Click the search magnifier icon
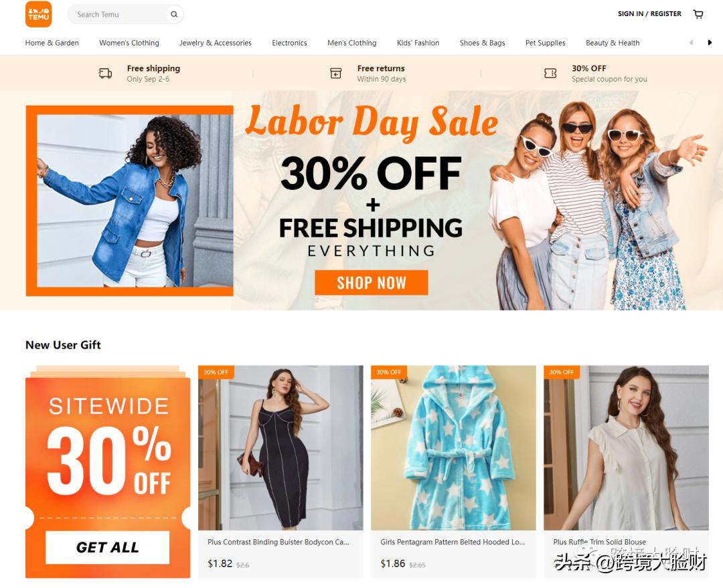 tap(174, 14)
